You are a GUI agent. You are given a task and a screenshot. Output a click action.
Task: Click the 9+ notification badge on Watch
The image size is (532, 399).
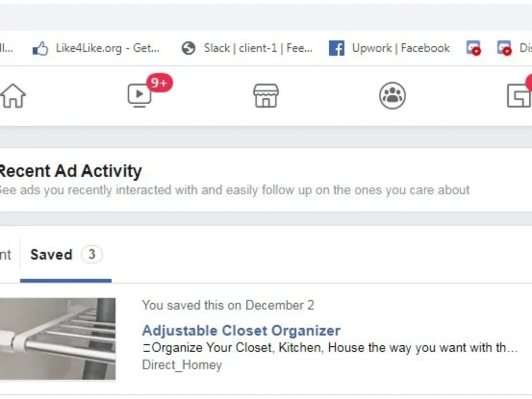(160, 82)
